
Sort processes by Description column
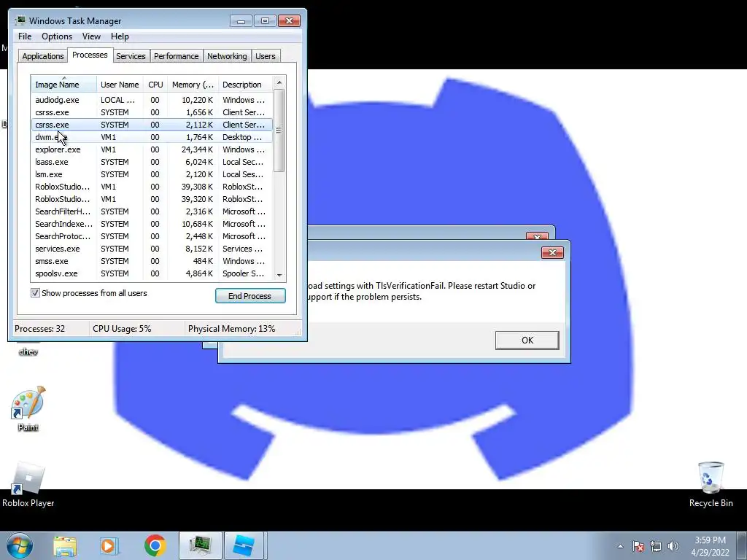pyautogui.click(x=245, y=85)
